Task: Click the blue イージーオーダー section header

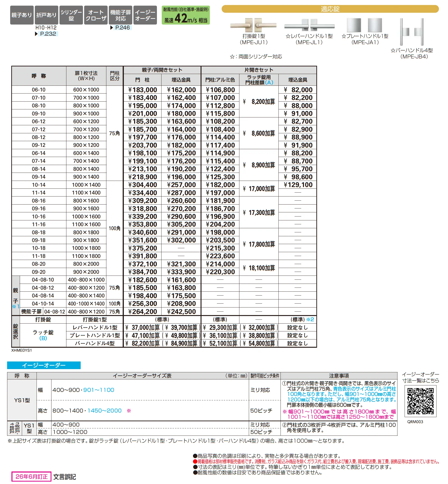Action: (44, 365)
